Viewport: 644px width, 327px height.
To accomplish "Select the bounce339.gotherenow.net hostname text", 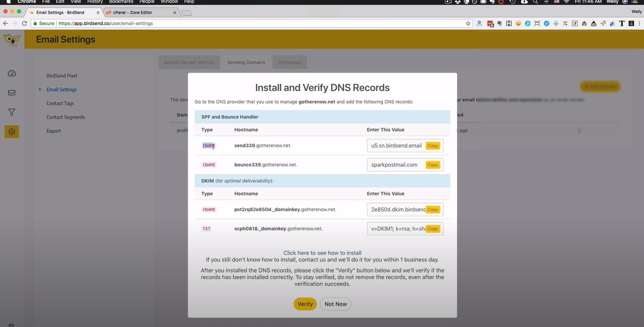I will tap(265, 165).
